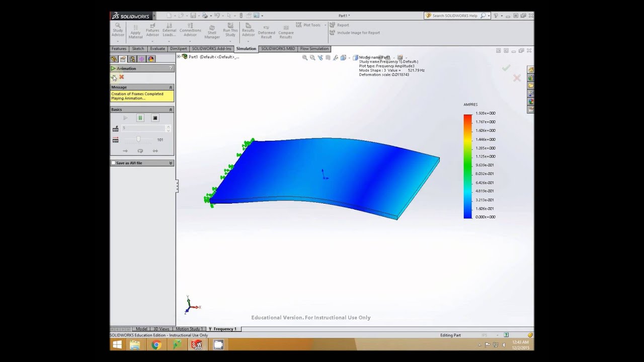The height and width of the screenshot is (362, 644).
Task: Open the Results Advisor dropdown arrow
Action: (x=248, y=41)
